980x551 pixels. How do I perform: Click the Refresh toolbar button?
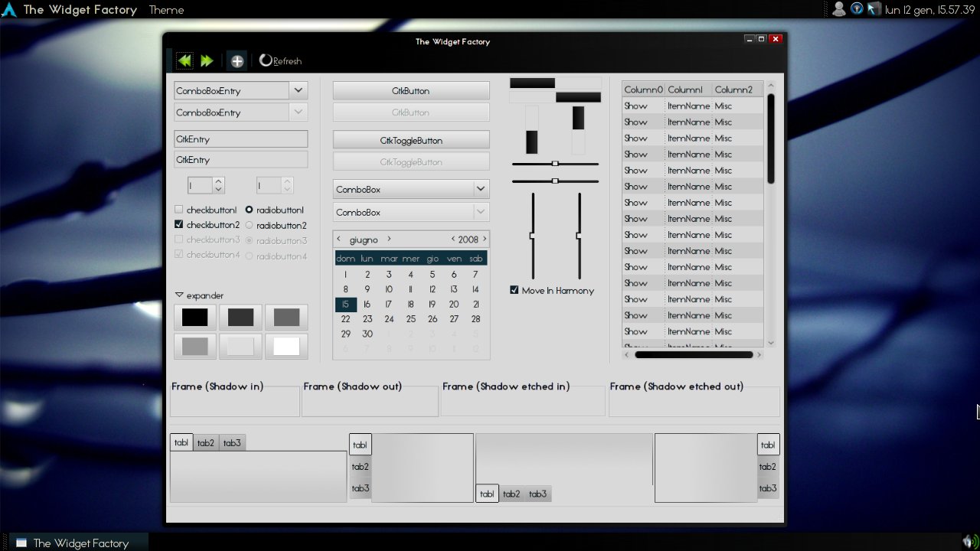280,61
